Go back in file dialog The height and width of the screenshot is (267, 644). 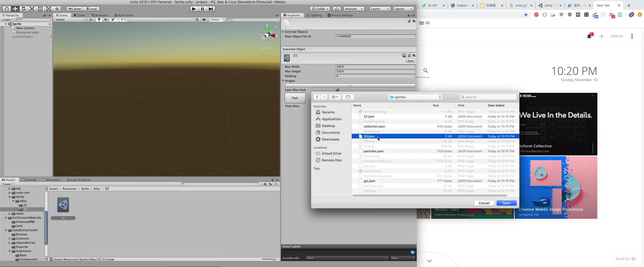317,97
